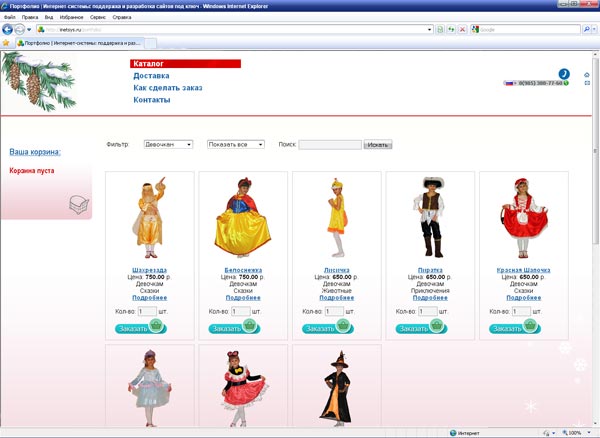Click the browser Forward arrow button
The height and width of the screenshot is (438, 600).
(x=20, y=29)
